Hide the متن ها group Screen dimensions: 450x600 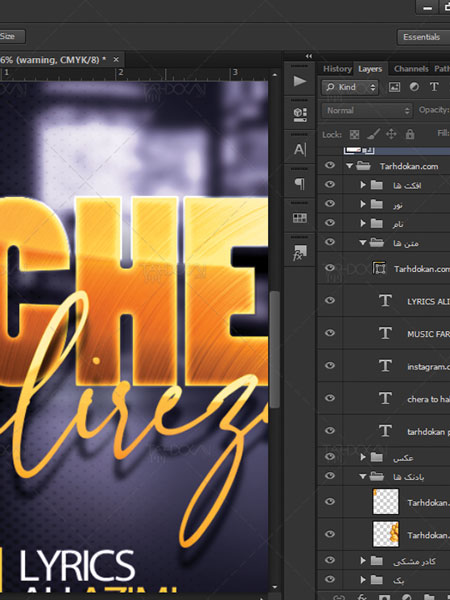tap(330, 242)
